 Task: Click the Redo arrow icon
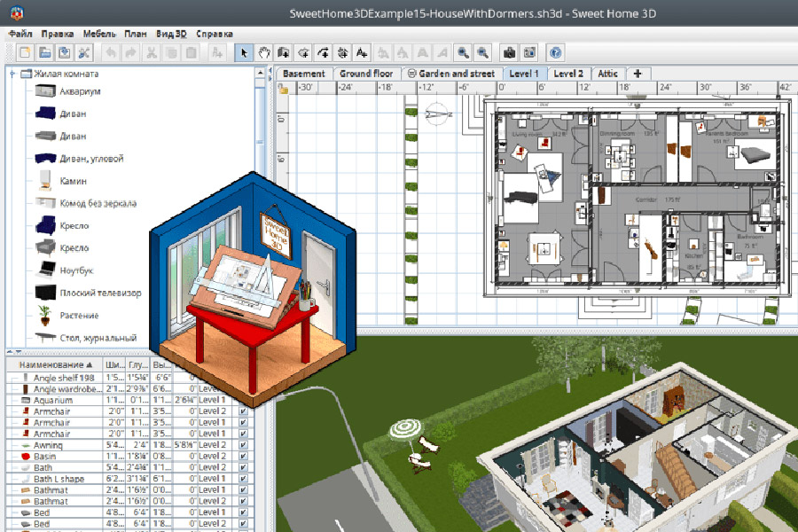[x=131, y=52]
